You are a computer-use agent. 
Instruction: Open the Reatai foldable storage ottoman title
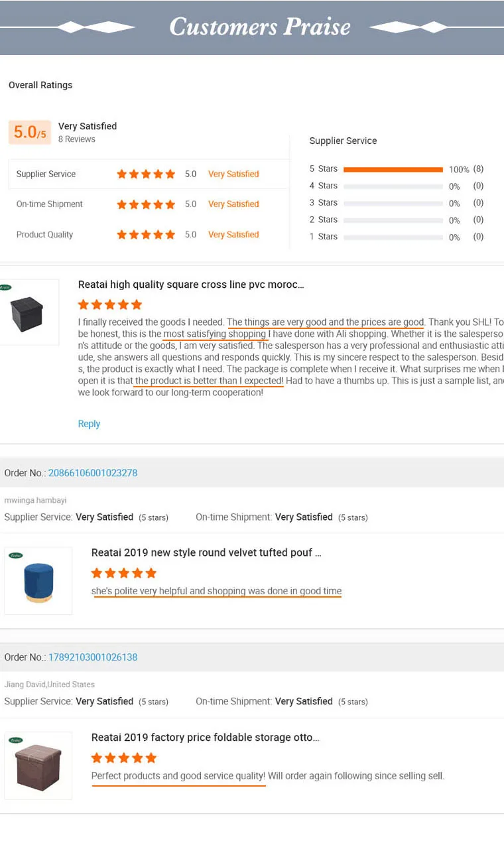pos(205,737)
